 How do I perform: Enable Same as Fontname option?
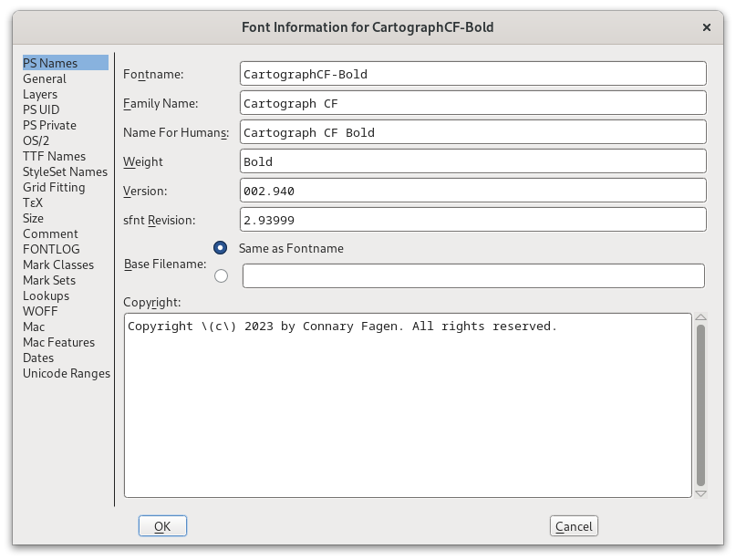pos(220,246)
